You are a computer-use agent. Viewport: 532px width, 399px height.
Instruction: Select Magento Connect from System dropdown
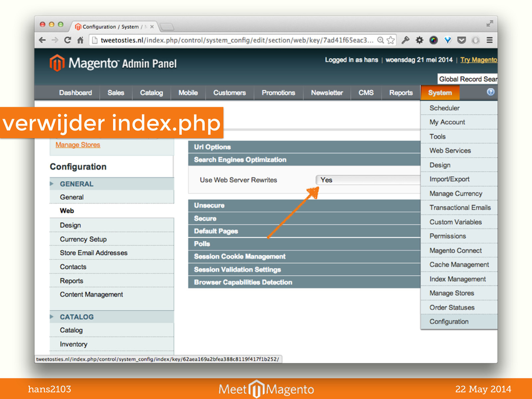(x=459, y=250)
